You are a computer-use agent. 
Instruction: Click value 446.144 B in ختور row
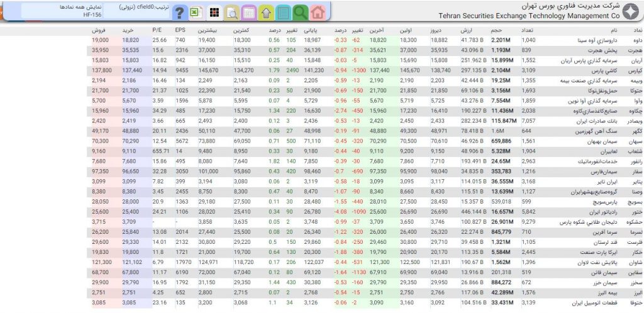[x=474, y=212]
